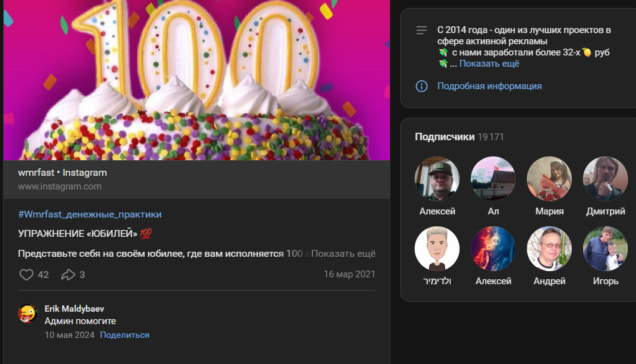Expand description with «Показать ещё» in info panel
This screenshot has height=364, width=636.
489,64
